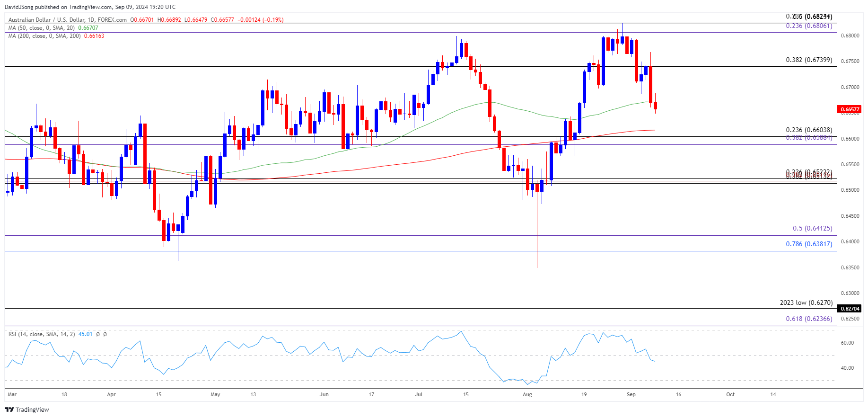This screenshot has width=868, height=418.
Task: Click 0.62500 on the price axis
Action: click(x=850, y=319)
